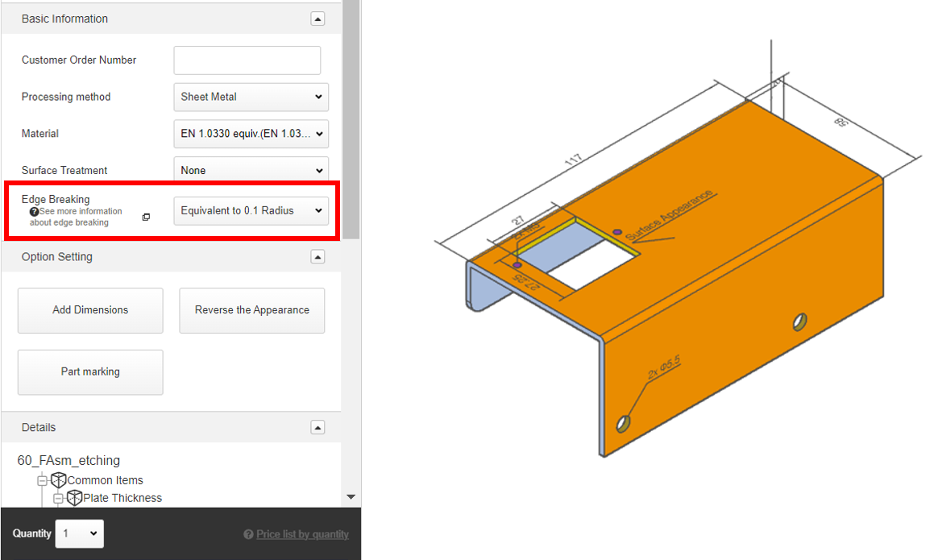Click the copy icon beside Edge Breaking

[145, 218]
